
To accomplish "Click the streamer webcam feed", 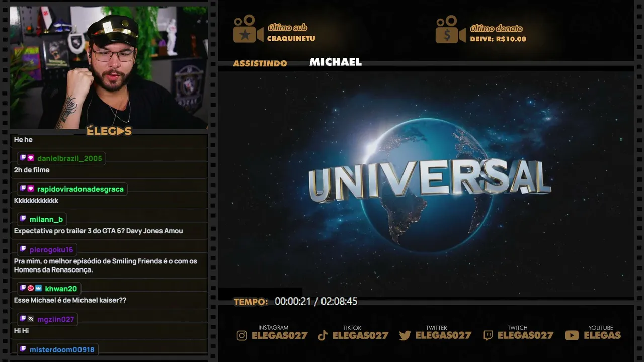I will (x=109, y=67).
